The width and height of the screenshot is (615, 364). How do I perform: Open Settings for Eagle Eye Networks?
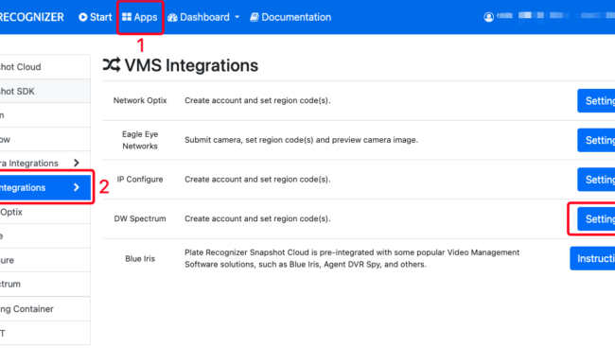point(596,140)
